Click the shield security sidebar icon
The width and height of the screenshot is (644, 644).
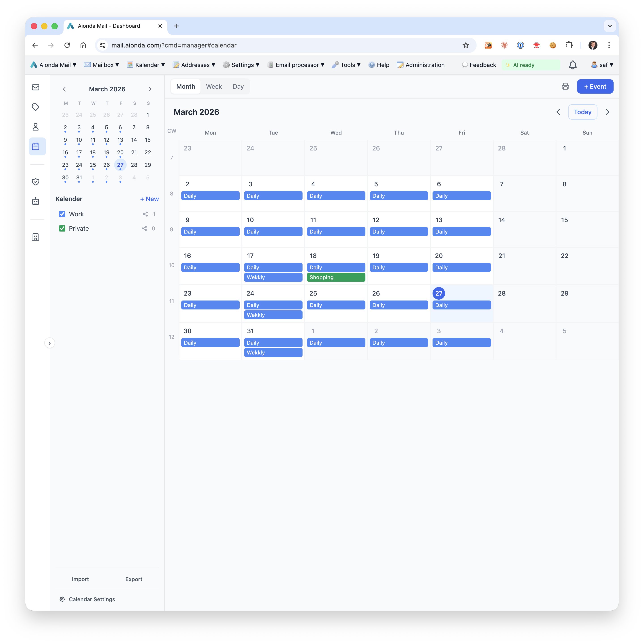coord(36,182)
